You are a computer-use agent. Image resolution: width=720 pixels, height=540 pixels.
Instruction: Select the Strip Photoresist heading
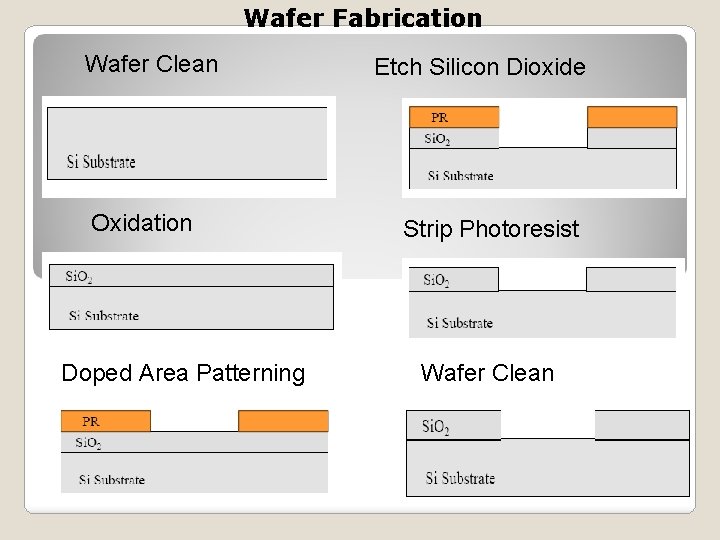point(490,229)
